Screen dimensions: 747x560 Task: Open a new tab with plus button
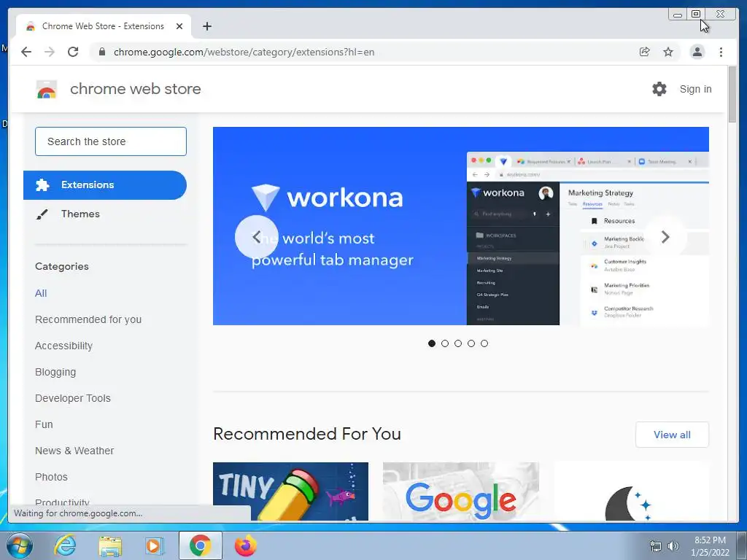tap(206, 26)
